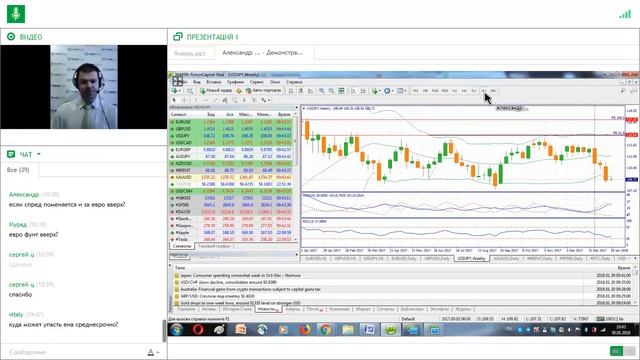640x360 pixels.
Task: Open the Окно menu
Action: [275, 82]
